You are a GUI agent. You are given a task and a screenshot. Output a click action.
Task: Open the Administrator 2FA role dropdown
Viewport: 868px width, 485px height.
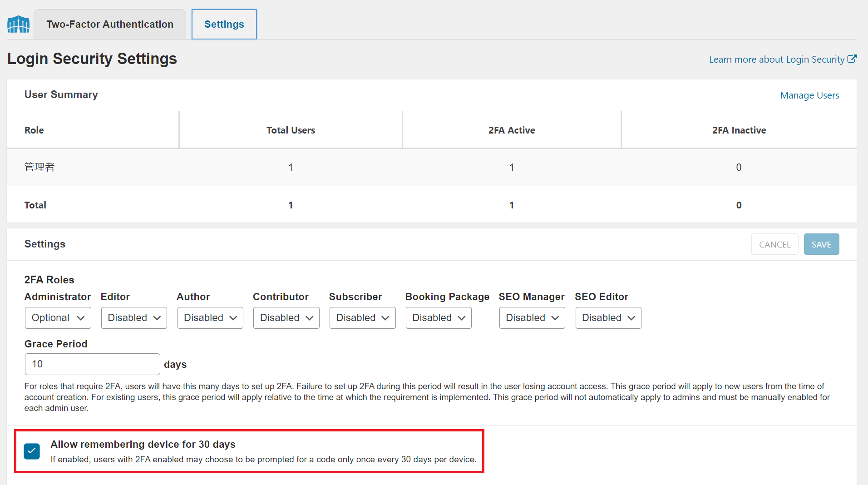pos(58,318)
